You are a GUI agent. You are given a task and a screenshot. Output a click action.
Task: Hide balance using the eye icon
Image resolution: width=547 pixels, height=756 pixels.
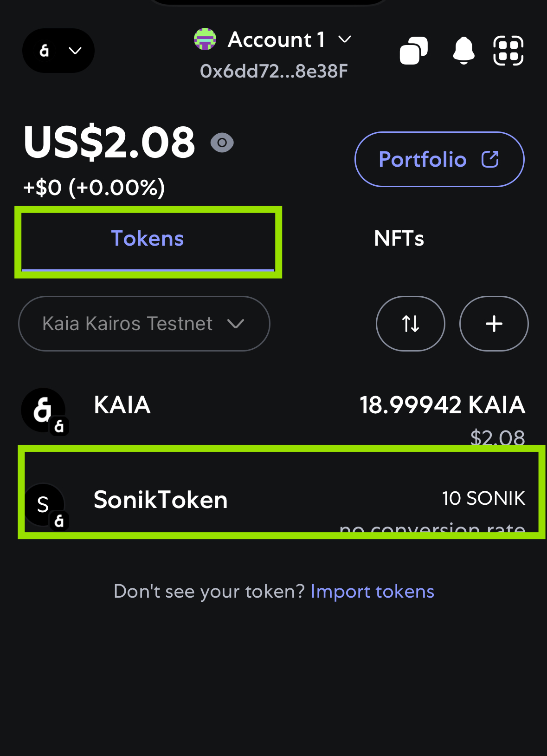point(222,143)
